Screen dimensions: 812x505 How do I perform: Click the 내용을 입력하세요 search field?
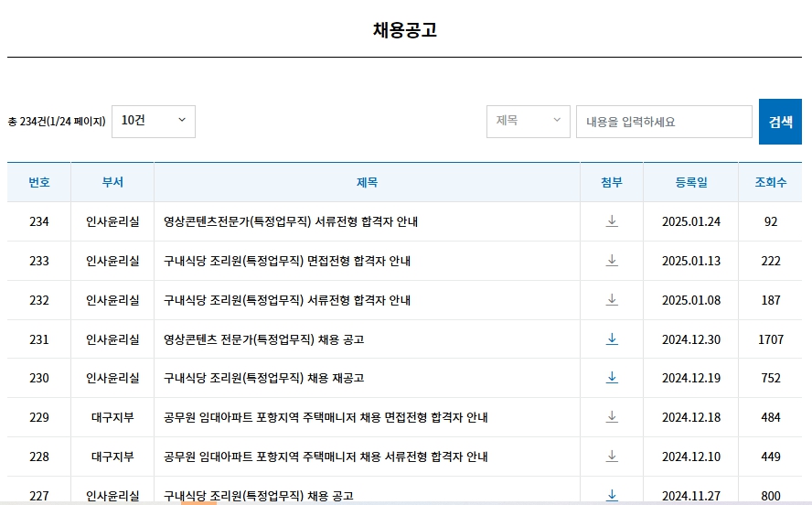[x=664, y=122]
